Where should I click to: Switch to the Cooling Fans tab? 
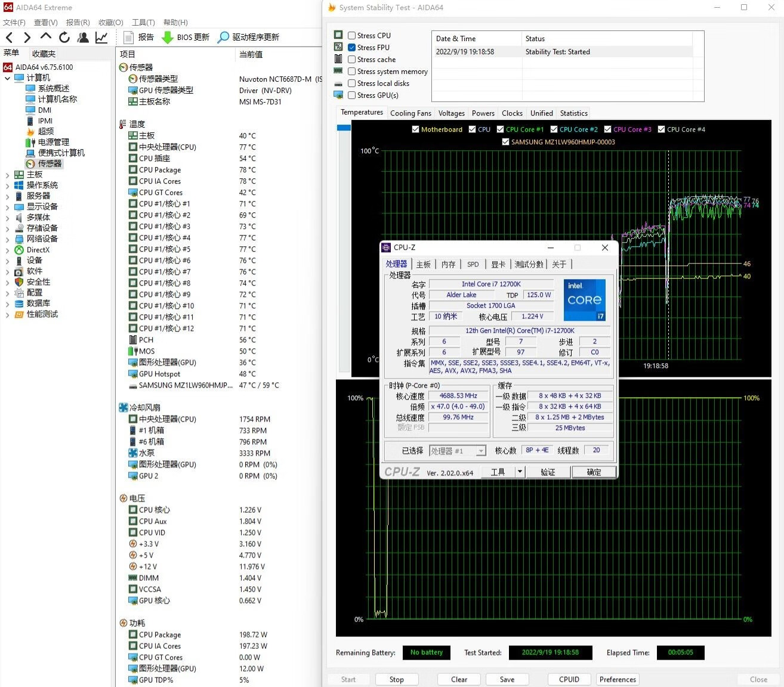[410, 113]
